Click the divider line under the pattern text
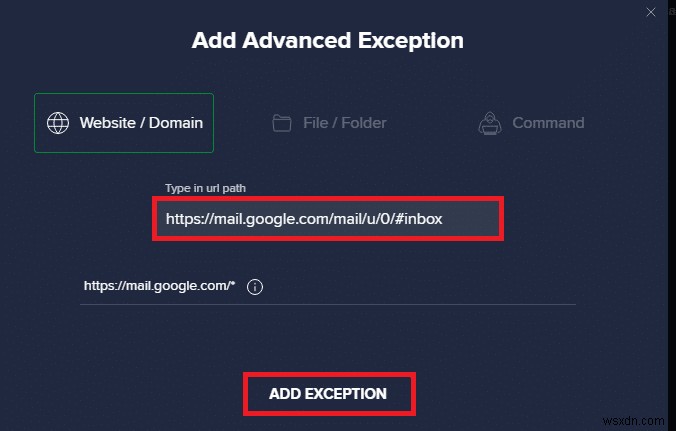The height and width of the screenshot is (431, 676). (x=328, y=304)
